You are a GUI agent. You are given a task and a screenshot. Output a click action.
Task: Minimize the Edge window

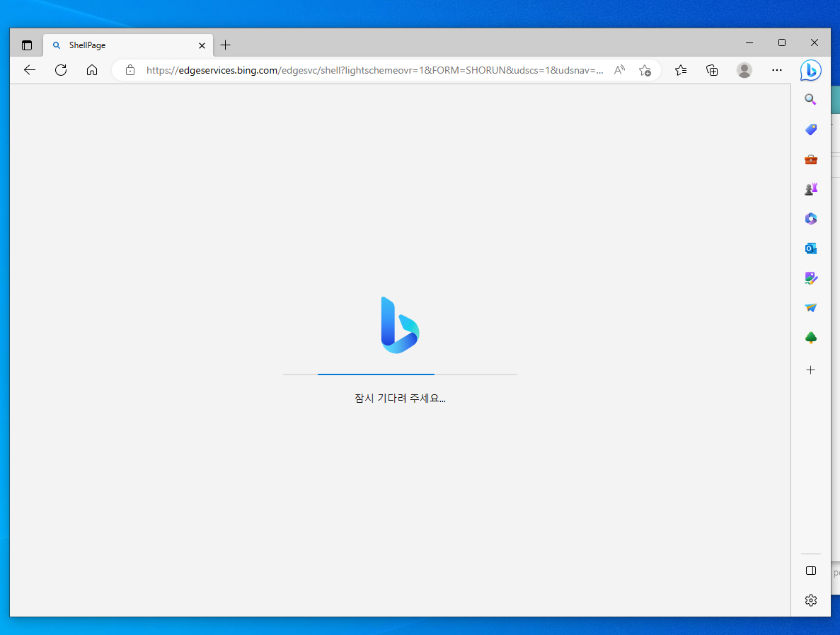[749, 43]
